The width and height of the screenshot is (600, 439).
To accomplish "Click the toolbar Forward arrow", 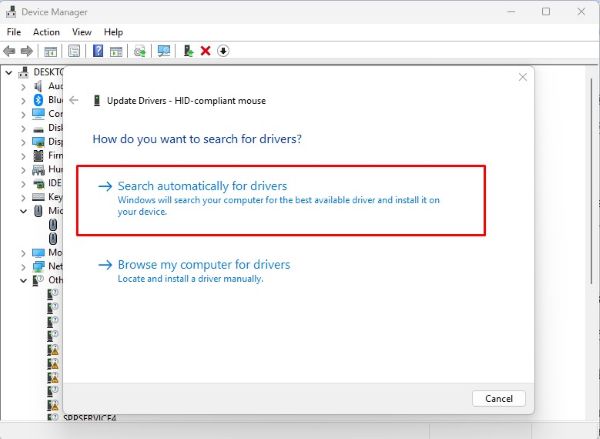I will [x=27, y=51].
